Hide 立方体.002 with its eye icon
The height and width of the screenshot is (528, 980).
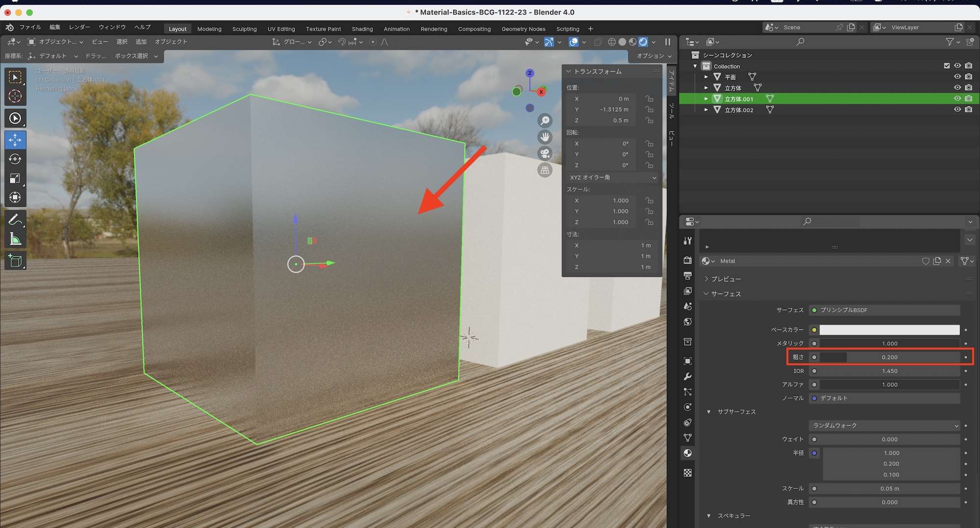[x=957, y=109]
